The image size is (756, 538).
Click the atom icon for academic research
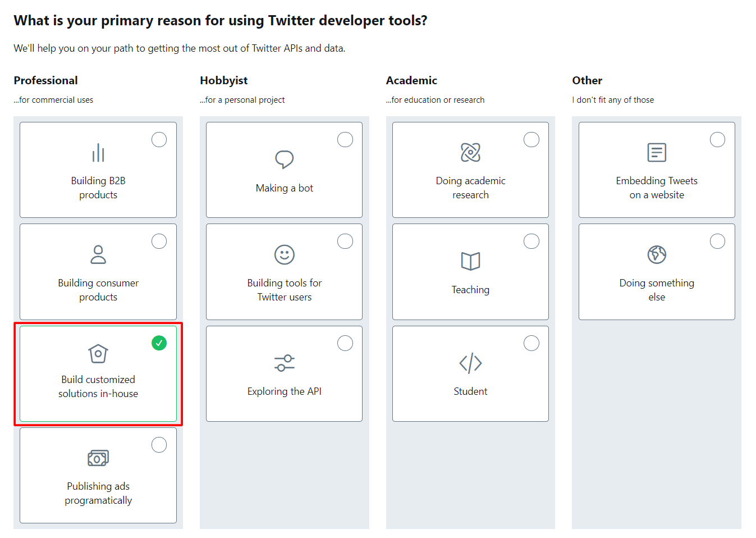tap(470, 152)
